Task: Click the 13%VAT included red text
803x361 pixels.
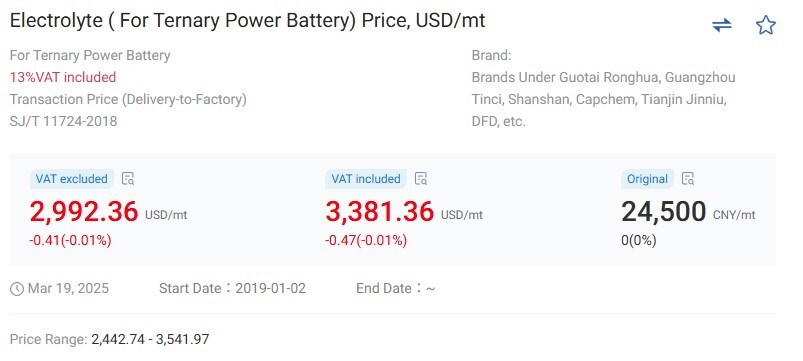Action: tap(63, 77)
